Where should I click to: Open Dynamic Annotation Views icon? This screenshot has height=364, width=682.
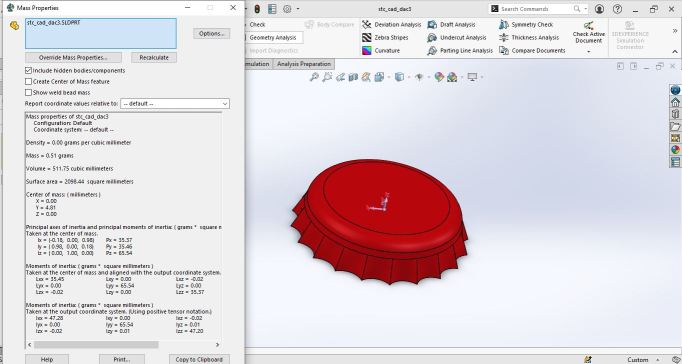point(366,77)
